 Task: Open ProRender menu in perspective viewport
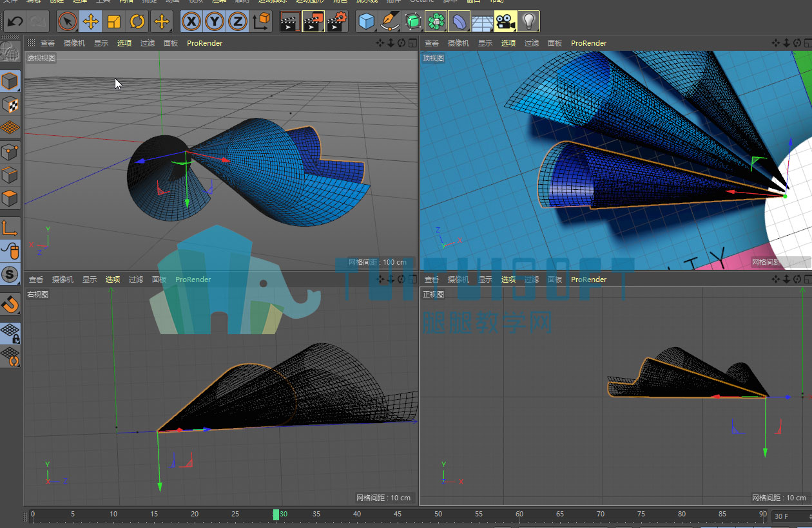tap(205, 43)
